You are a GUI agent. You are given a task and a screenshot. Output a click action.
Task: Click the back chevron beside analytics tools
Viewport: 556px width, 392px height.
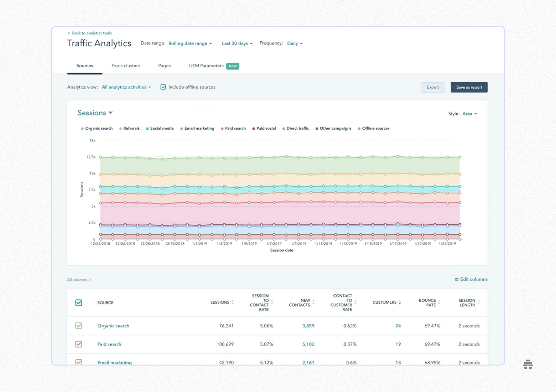[x=69, y=33]
